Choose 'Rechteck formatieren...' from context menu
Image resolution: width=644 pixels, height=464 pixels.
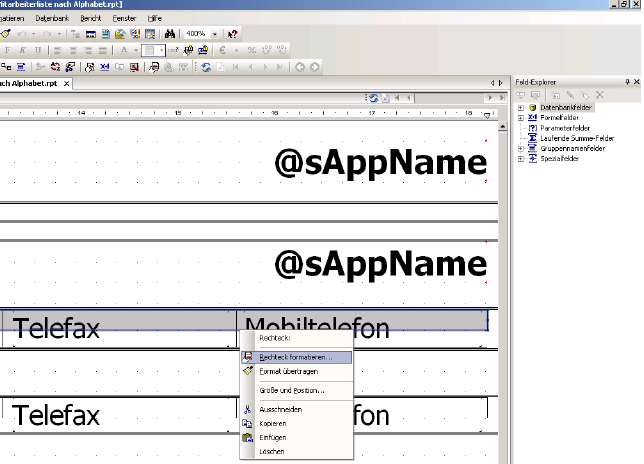[296, 356]
